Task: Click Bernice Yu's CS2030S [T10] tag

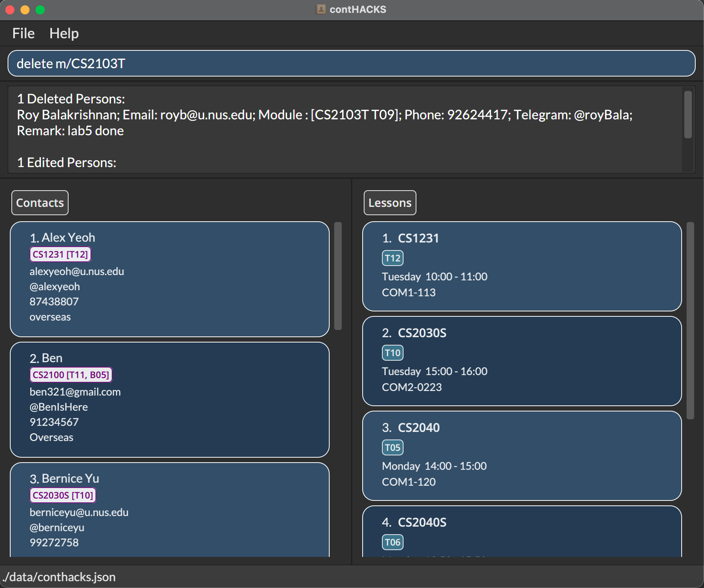Action: coord(63,495)
